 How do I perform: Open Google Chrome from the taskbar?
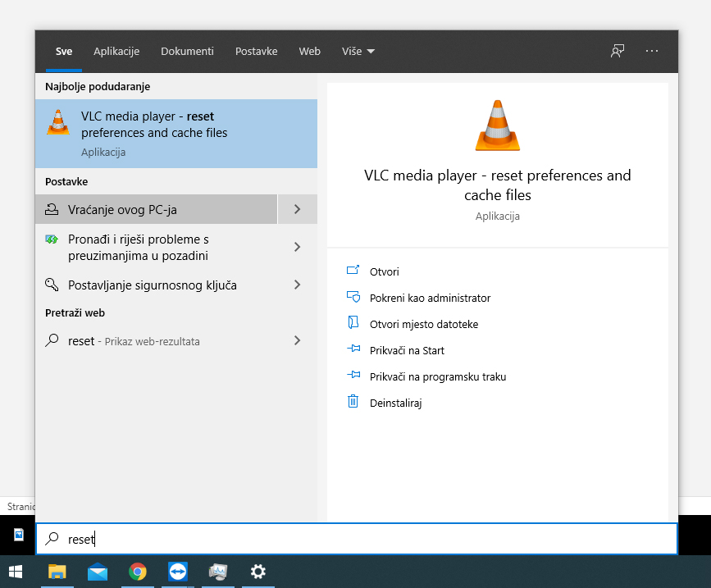[138, 572]
